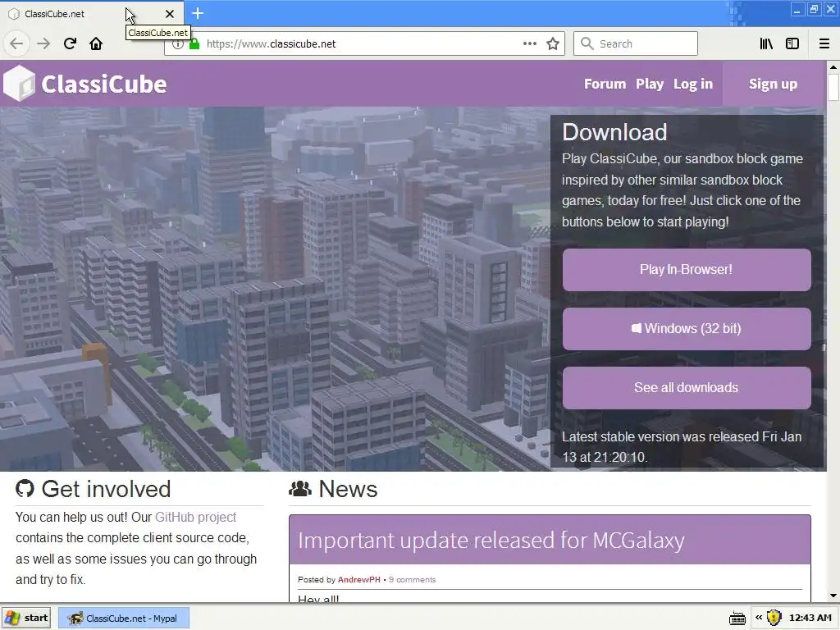This screenshot has height=630, width=840.
Task: Click the security shield tray icon
Action: pyautogui.click(x=774, y=618)
